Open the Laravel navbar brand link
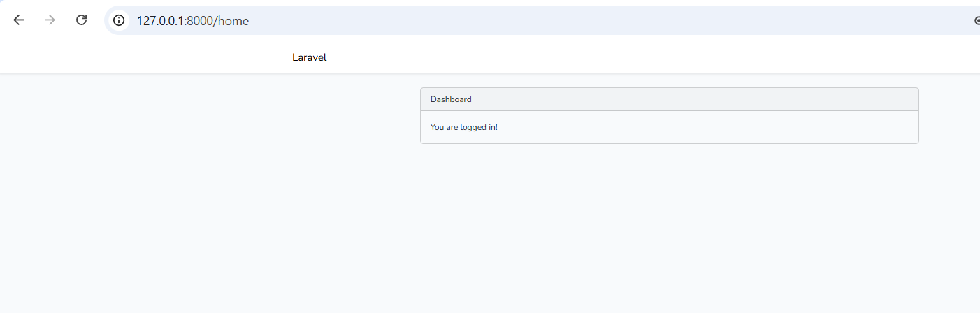The image size is (980, 313). (x=310, y=58)
